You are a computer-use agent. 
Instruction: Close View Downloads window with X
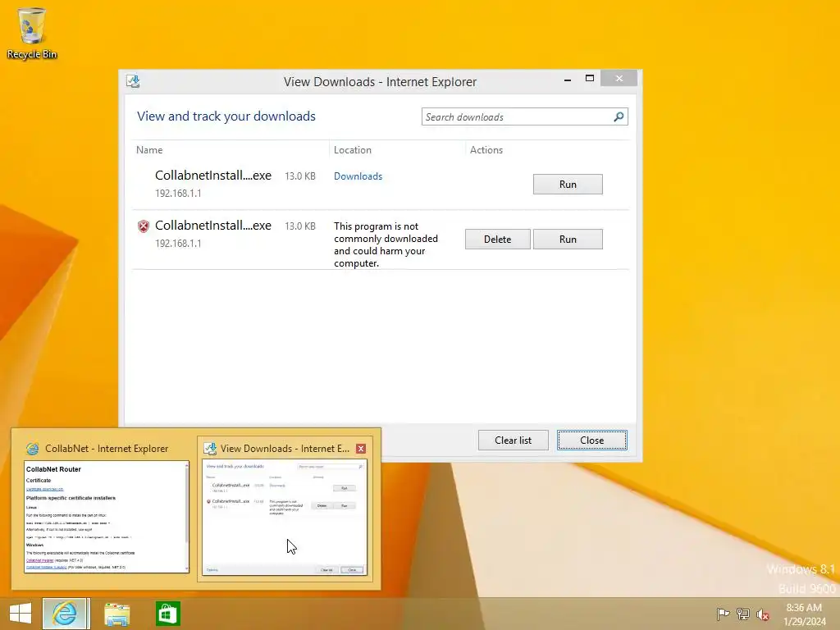click(x=619, y=78)
